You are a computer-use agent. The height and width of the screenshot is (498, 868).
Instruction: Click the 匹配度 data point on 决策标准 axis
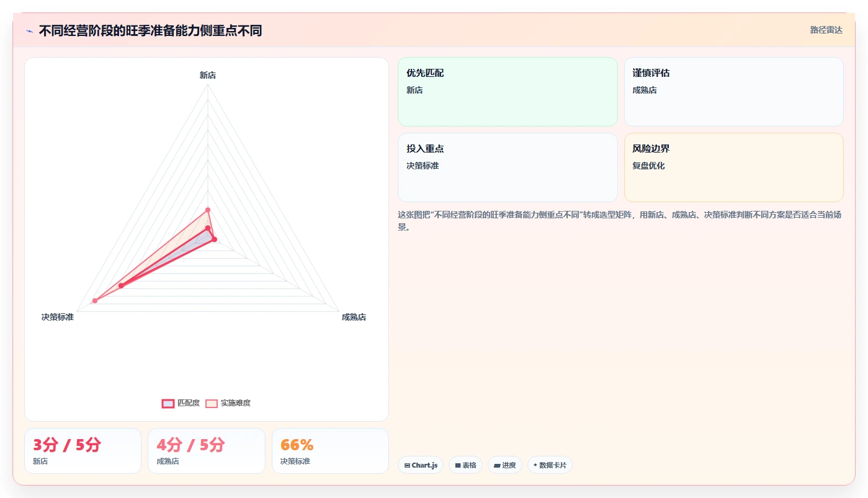click(121, 286)
